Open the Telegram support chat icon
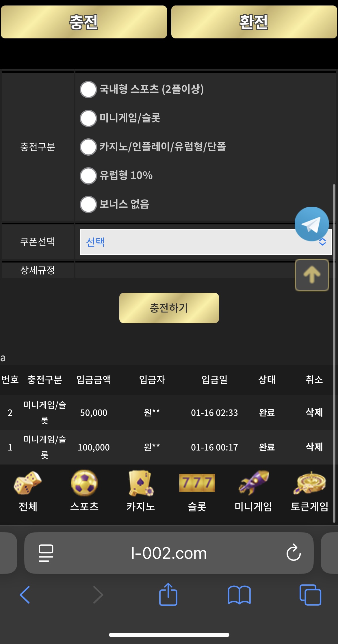Screen dimensions: 338x644 click(x=311, y=224)
